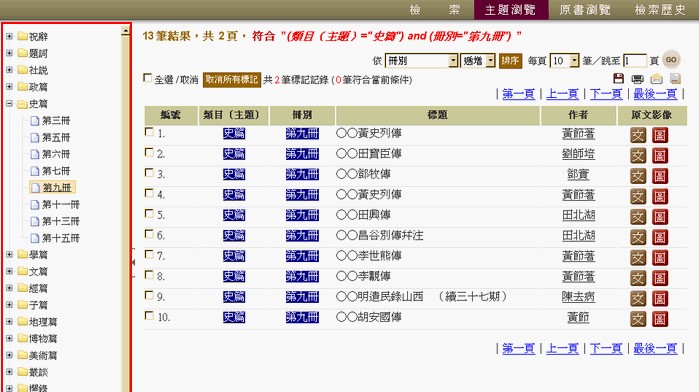Open full text 文 icon for 胡安國傳
The image size is (699, 392).
point(638,319)
